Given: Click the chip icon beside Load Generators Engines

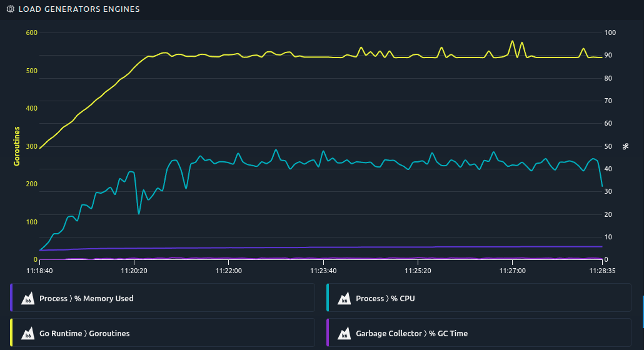Looking at the screenshot, I should coord(11,9).
